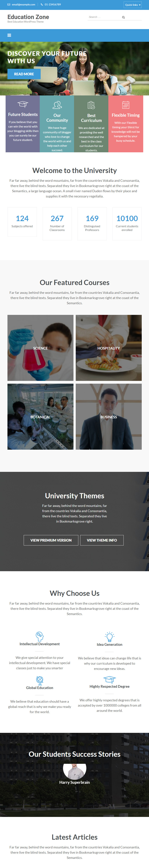Click the search magnifier icon
Image resolution: width=149 pixels, height=868 pixels.
point(123,17)
